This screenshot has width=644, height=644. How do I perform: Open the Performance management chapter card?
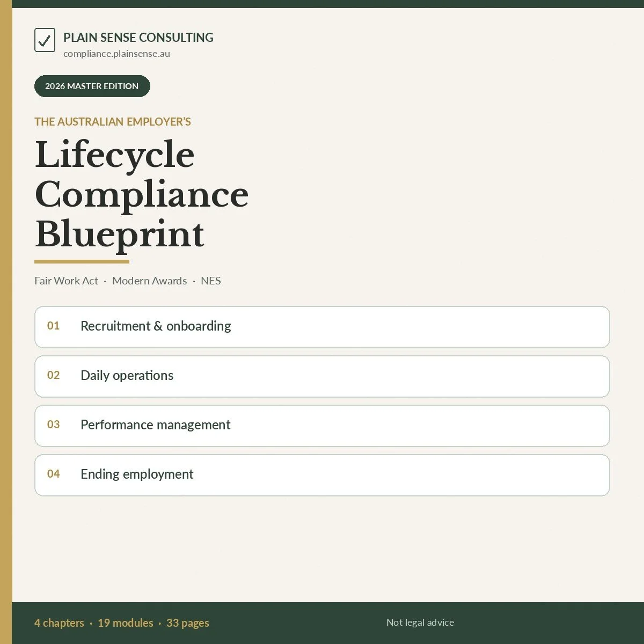(x=322, y=426)
